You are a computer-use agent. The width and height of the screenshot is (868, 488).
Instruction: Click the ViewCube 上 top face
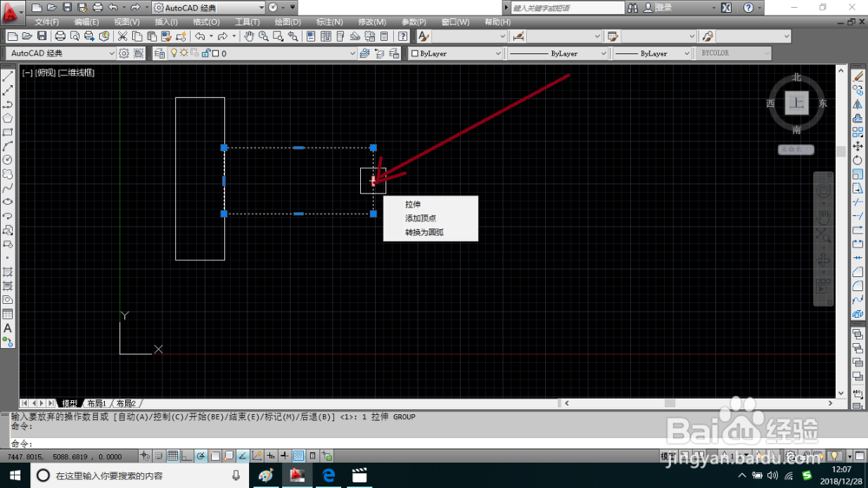tap(797, 103)
